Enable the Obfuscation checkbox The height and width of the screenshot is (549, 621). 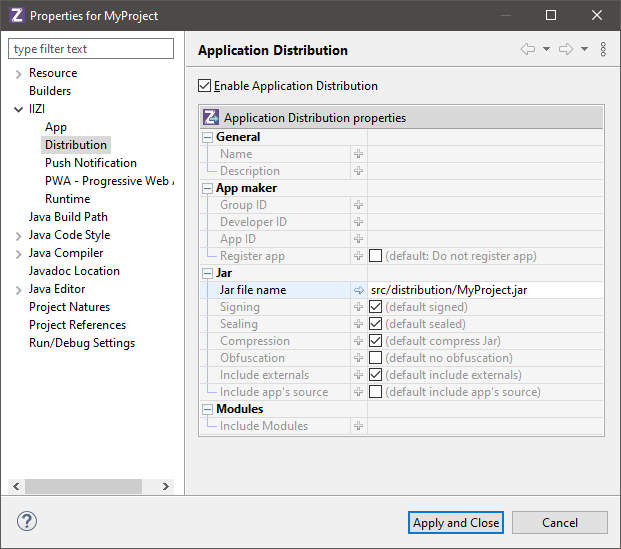tap(375, 358)
